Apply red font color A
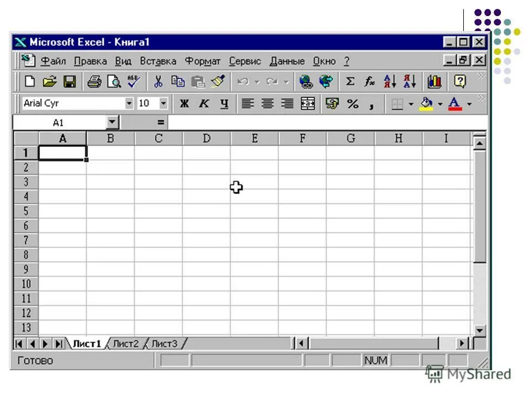Image resolution: width=532 pixels, height=399 pixels. point(455,104)
